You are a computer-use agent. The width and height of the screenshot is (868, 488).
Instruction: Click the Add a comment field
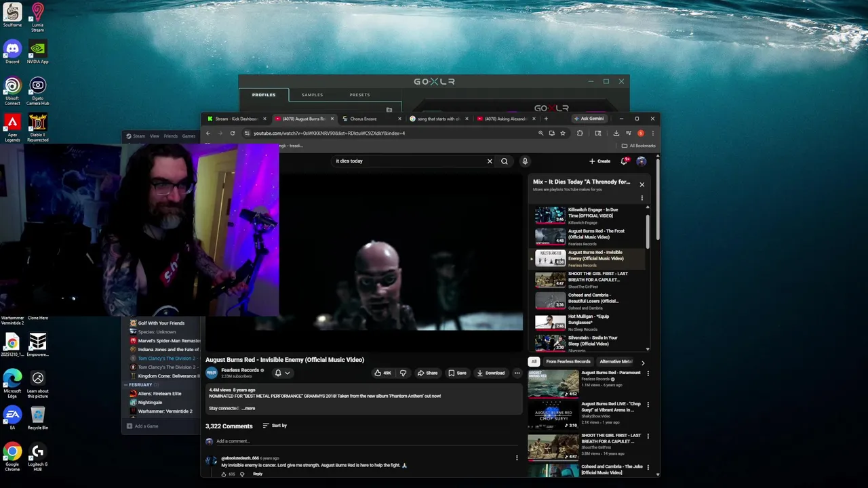pos(366,441)
